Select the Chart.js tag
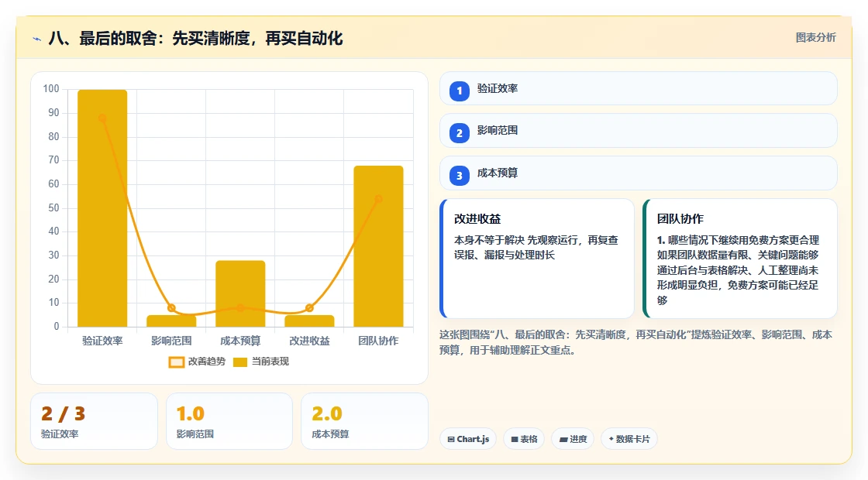Image resolution: width=868 pixels, height=480 pixels. click(x=468, y=439)
